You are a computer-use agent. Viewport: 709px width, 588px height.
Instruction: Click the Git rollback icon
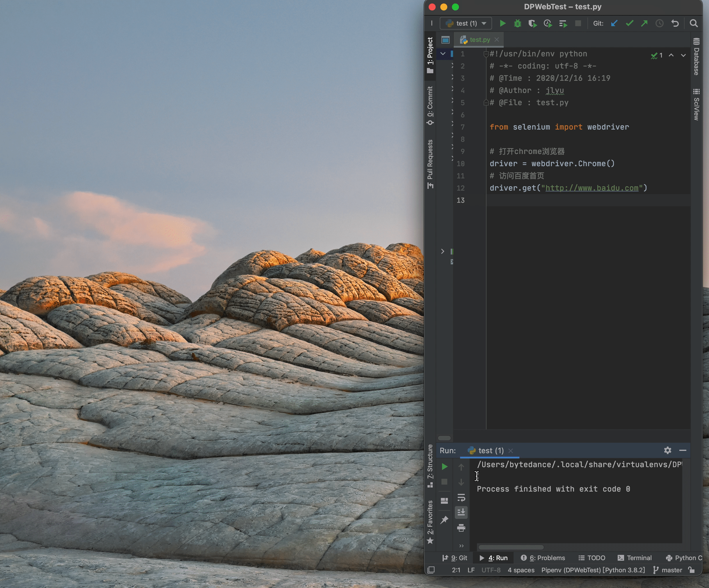pos(675,23)
